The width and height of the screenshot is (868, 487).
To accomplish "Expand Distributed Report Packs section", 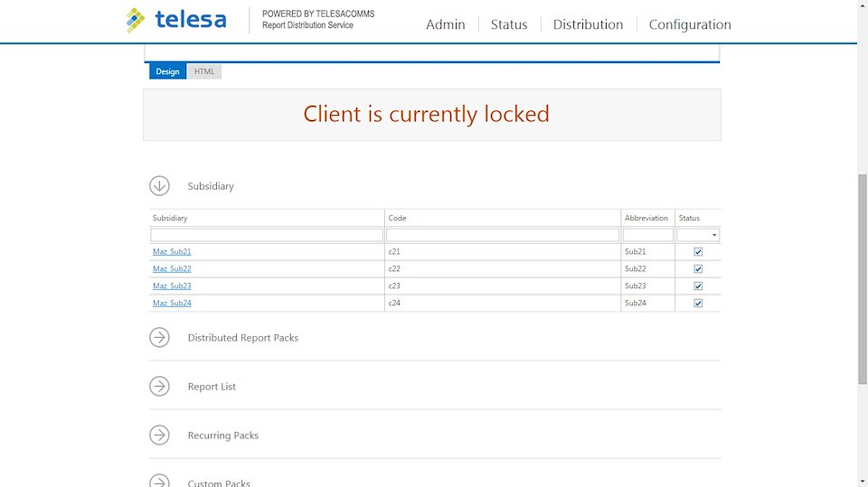I will 159,338.
